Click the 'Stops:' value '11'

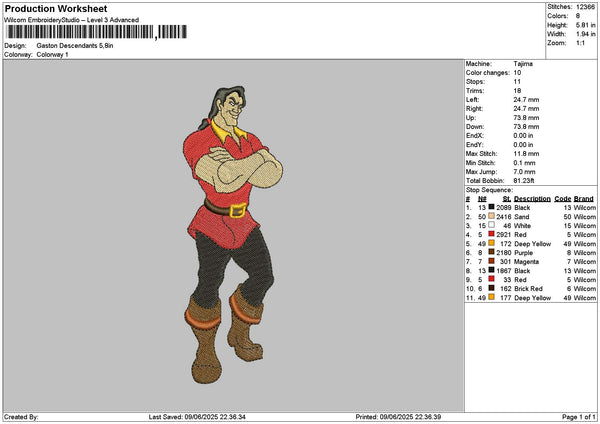517,82
